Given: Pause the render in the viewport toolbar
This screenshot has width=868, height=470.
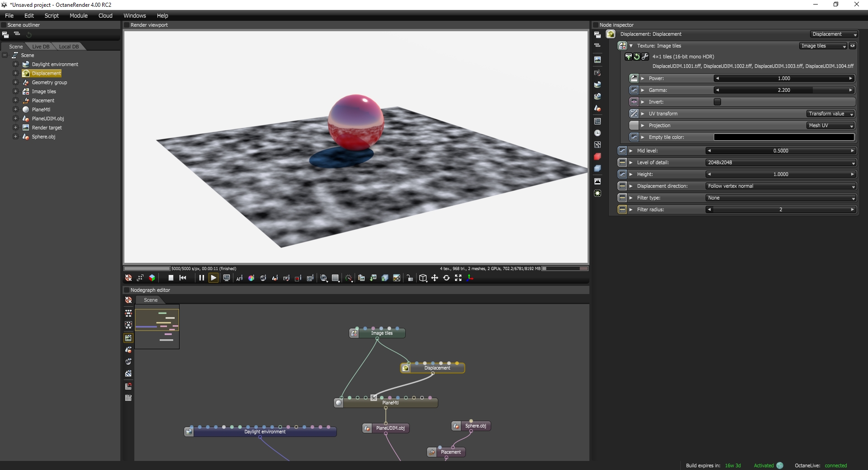Looking at the screenshot, I should pyautogui.click(x=202, y=278).
